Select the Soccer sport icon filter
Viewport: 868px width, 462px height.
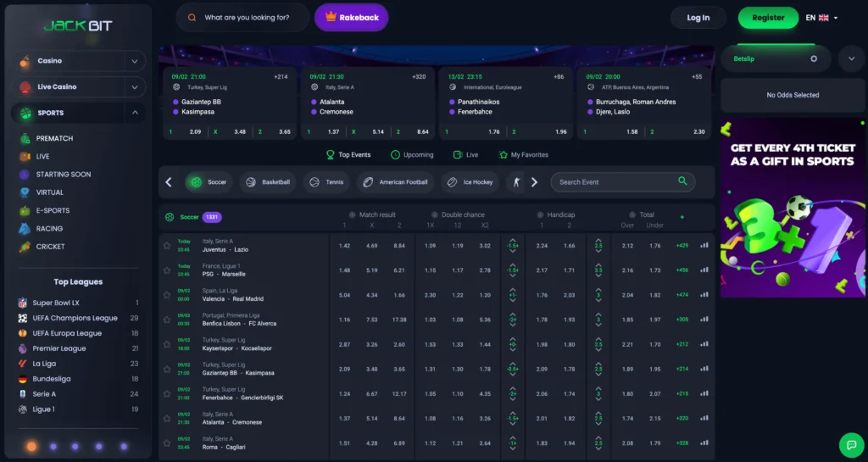pyautogui.click(x=195, y=182)
